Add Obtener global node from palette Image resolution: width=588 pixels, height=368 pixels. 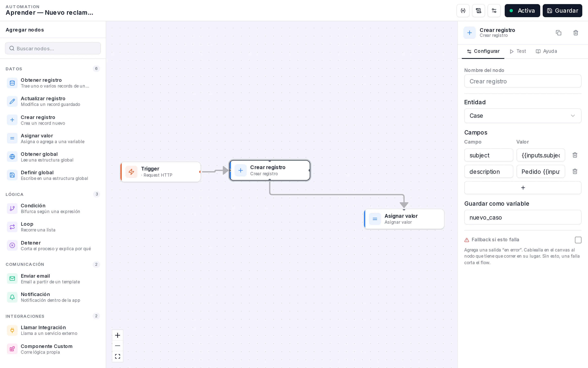(53, 157)
